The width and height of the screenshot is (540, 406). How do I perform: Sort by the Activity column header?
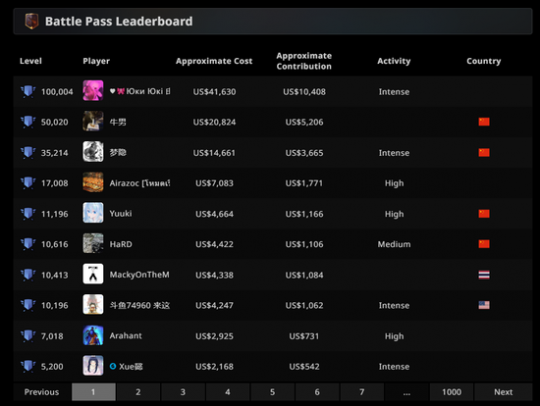point(394,61)
